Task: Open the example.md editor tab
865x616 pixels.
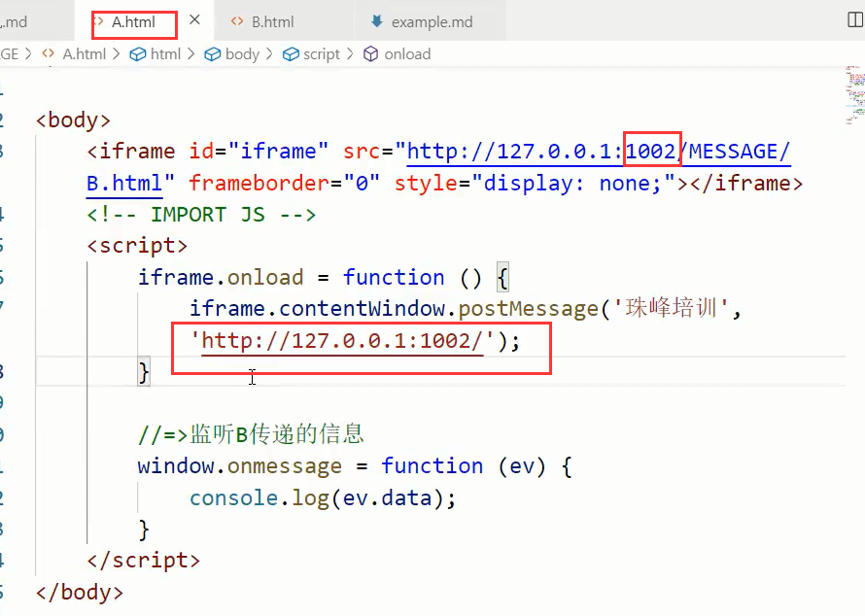Action: click(x=432, y=22)
